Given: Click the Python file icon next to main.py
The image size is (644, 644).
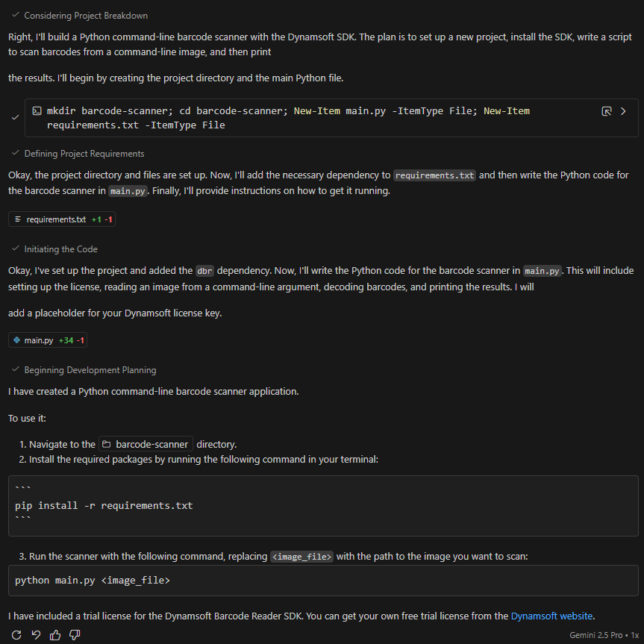Looking at the screenshot, I should click(x=17, y=340).
